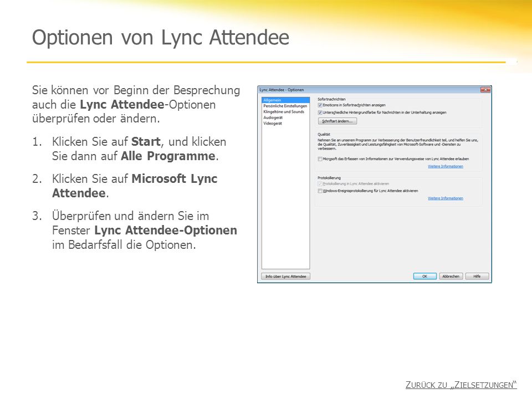Switch to the Audiogerät settings
This screenshot has width=532, height=399.
(273, 117)
